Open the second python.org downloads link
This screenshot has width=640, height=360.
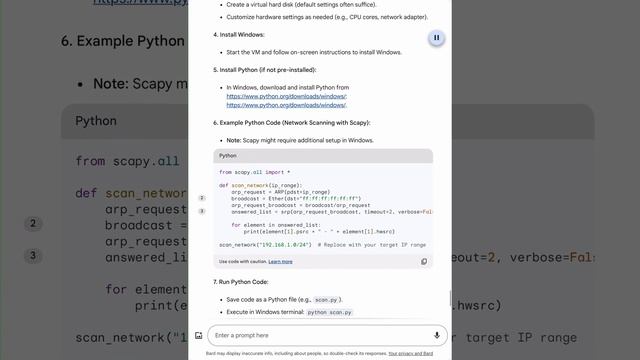(287, 105)
